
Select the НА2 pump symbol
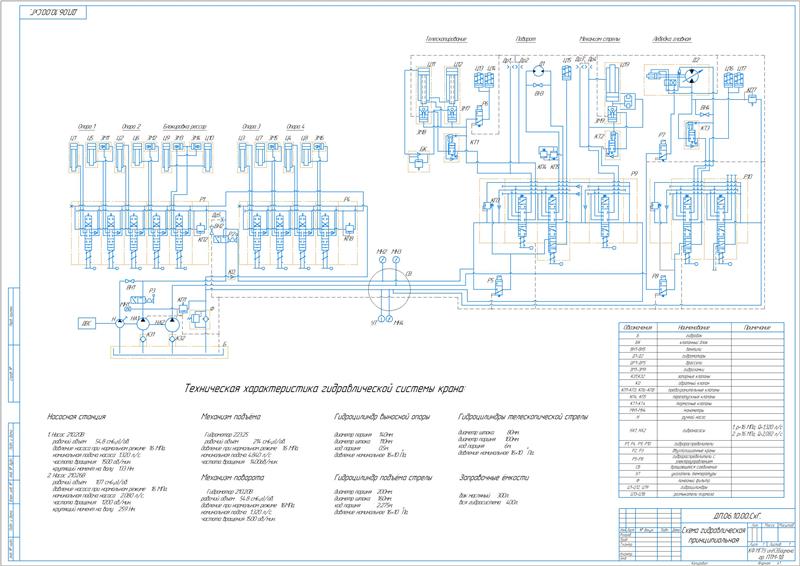tap(172, 325)
